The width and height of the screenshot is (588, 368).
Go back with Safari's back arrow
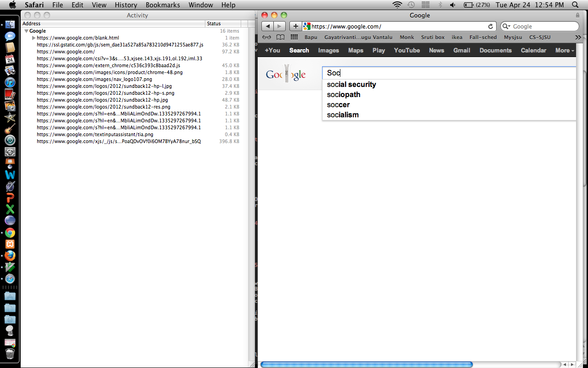coord(268,26)
